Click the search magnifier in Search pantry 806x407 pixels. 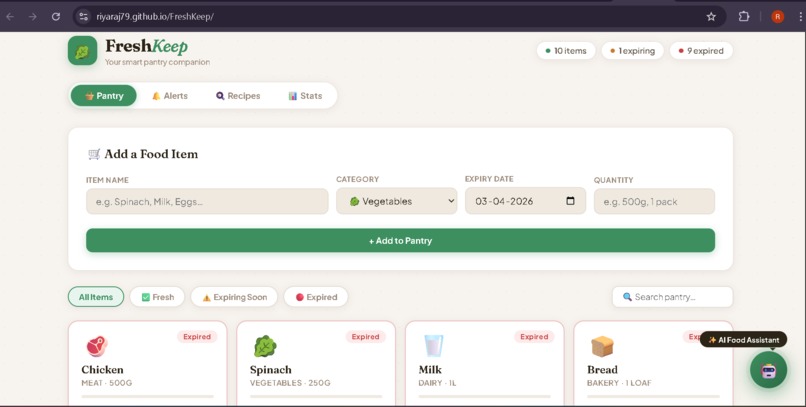627,297
